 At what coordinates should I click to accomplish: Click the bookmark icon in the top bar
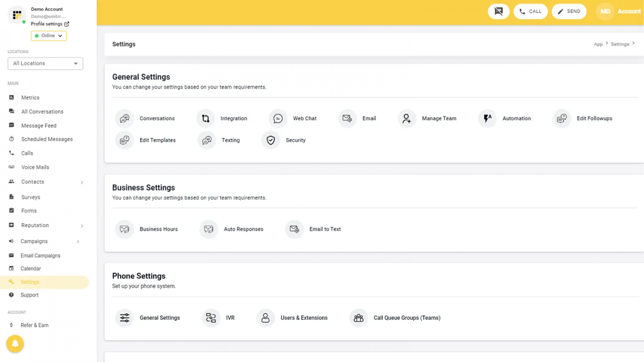499,11
